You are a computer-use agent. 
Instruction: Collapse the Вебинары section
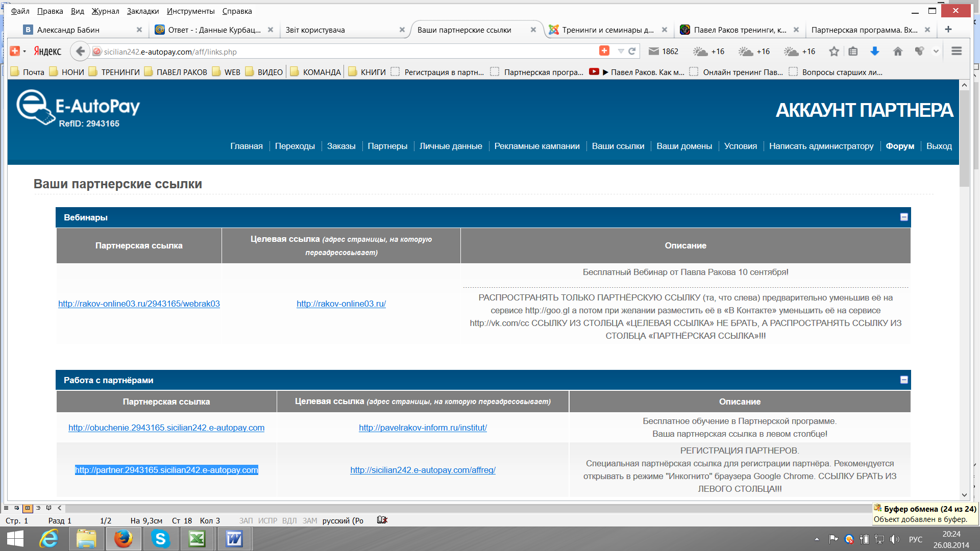pyautogui.click(x=904, y=217)
